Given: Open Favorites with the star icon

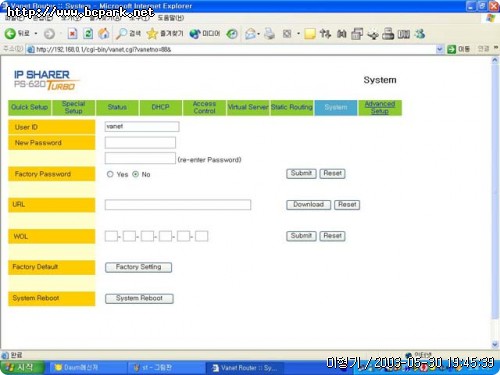Looking at the screenshot, I should pos(165,33).
